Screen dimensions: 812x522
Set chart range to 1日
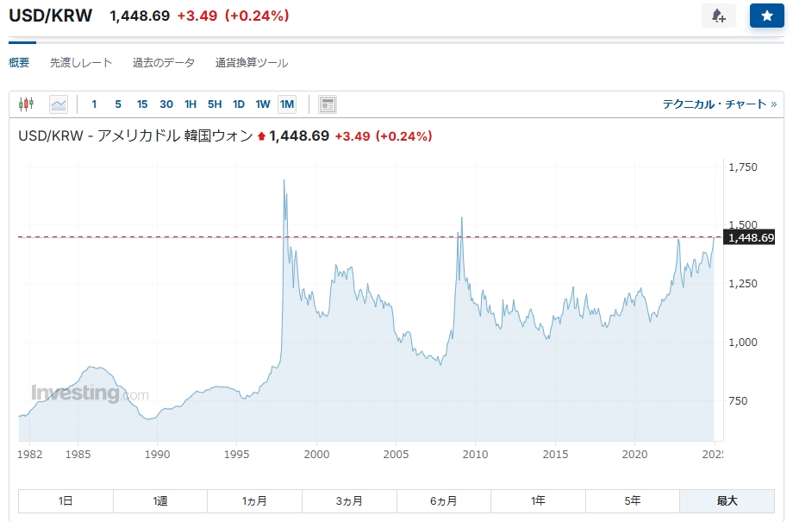[66, 500]
